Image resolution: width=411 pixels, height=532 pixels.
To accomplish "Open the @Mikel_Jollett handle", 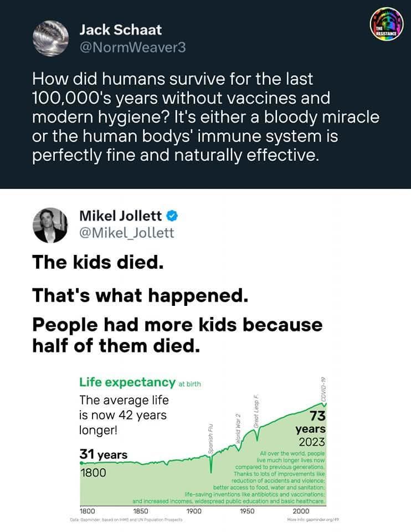I will click(127, 233).
